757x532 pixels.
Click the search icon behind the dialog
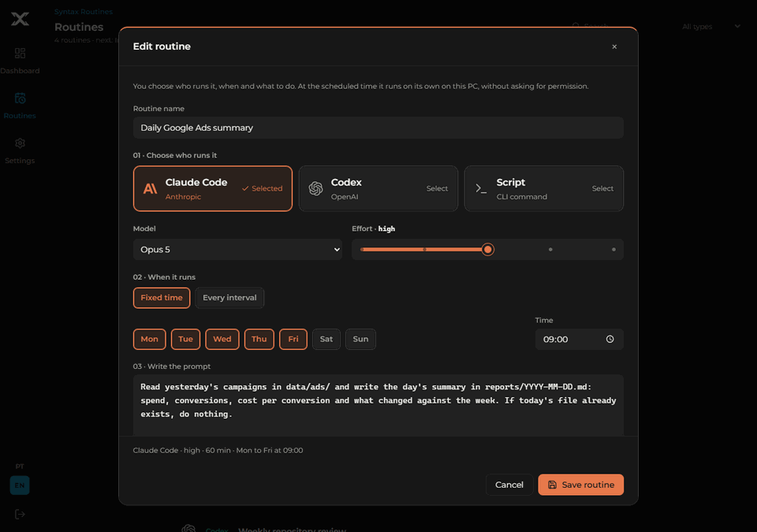(x=576, y=25)
